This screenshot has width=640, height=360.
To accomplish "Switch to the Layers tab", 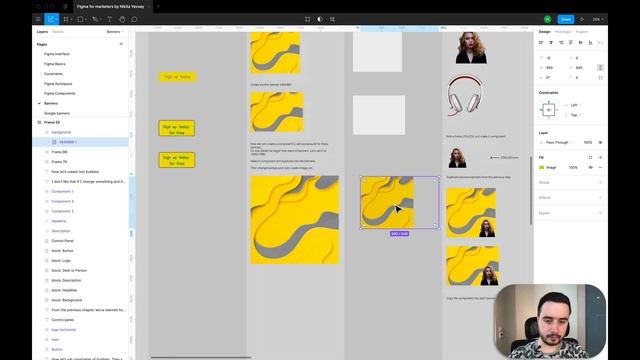I will [42, 32].
